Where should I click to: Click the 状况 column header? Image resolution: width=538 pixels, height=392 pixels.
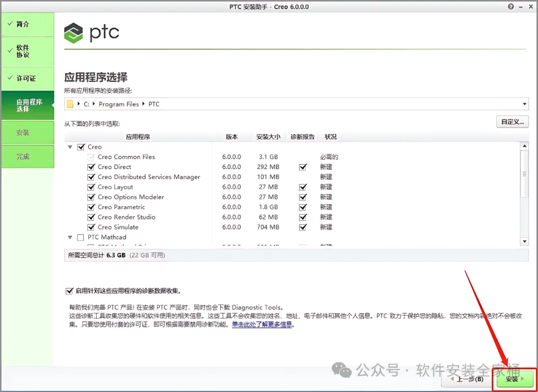(x=330, y=137)
